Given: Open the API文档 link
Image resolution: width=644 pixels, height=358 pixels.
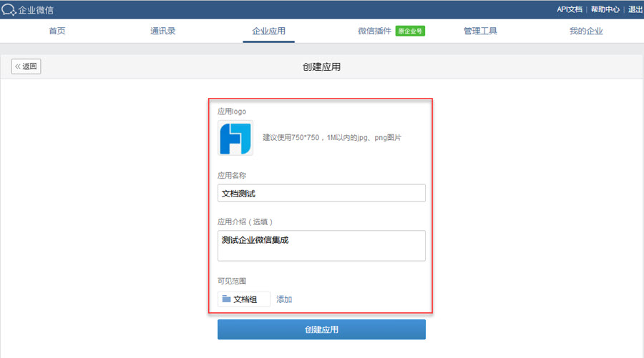Looking at the screenshot, I should [x=570, y=9].
